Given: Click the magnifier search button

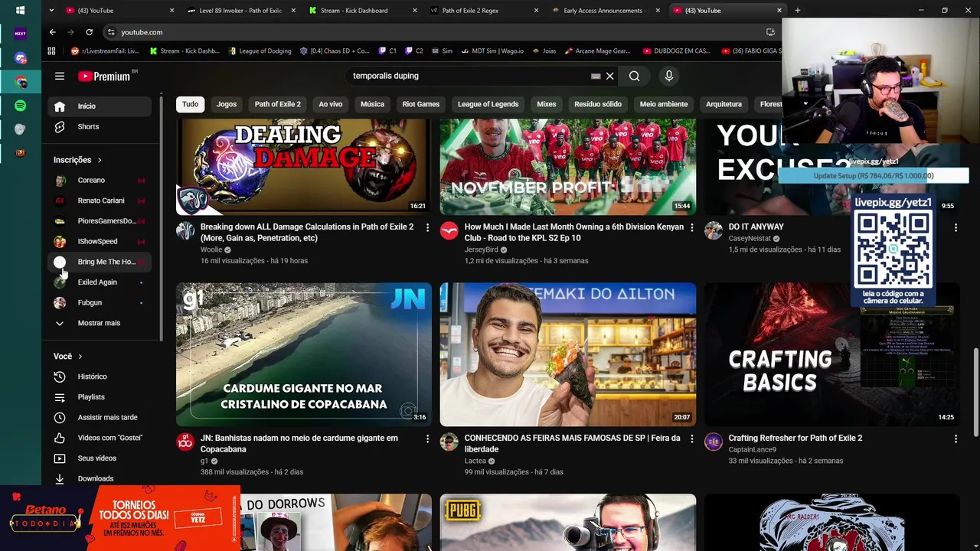Looking at the screenshot, I should [634, 76].
